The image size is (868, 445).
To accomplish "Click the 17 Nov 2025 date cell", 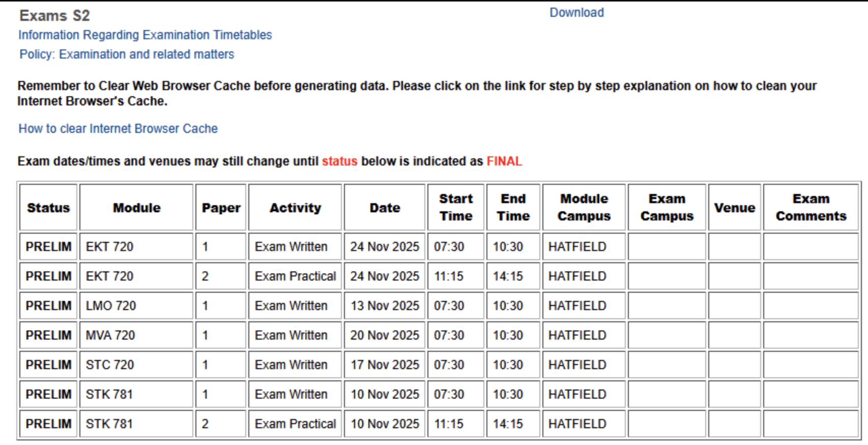I will [385, 365].
